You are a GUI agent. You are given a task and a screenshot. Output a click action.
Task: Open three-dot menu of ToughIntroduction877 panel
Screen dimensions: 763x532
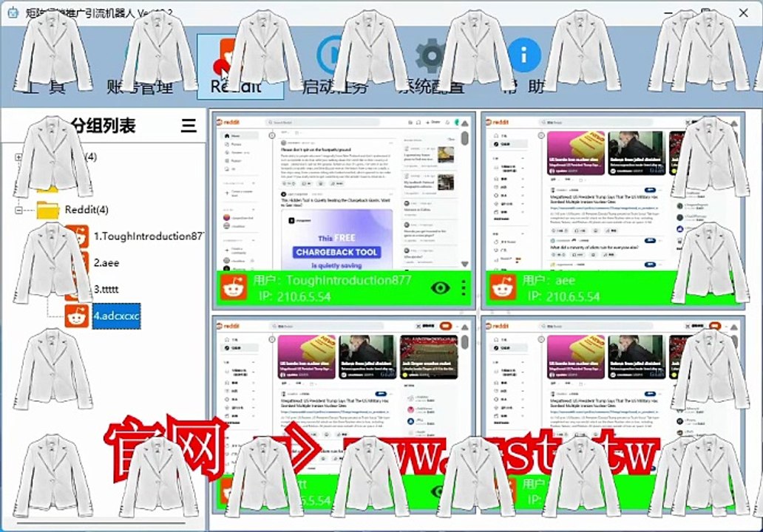[x=464, y=288]
